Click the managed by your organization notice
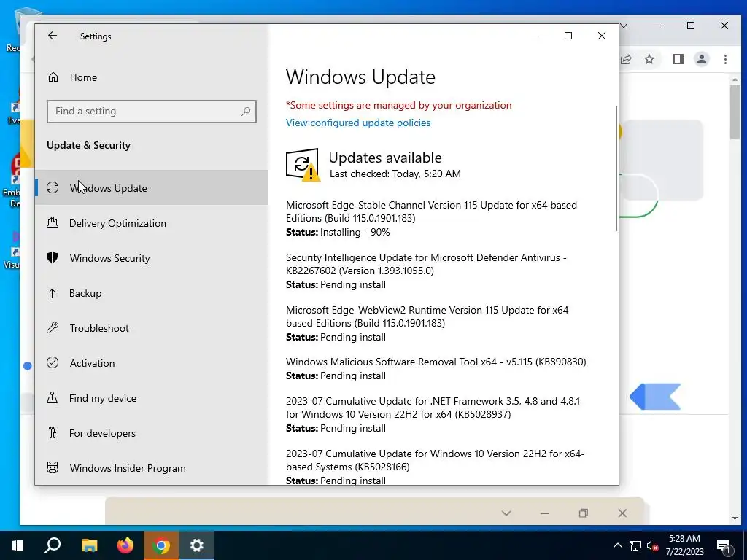The image size is (747, 560). coord(399,105)
